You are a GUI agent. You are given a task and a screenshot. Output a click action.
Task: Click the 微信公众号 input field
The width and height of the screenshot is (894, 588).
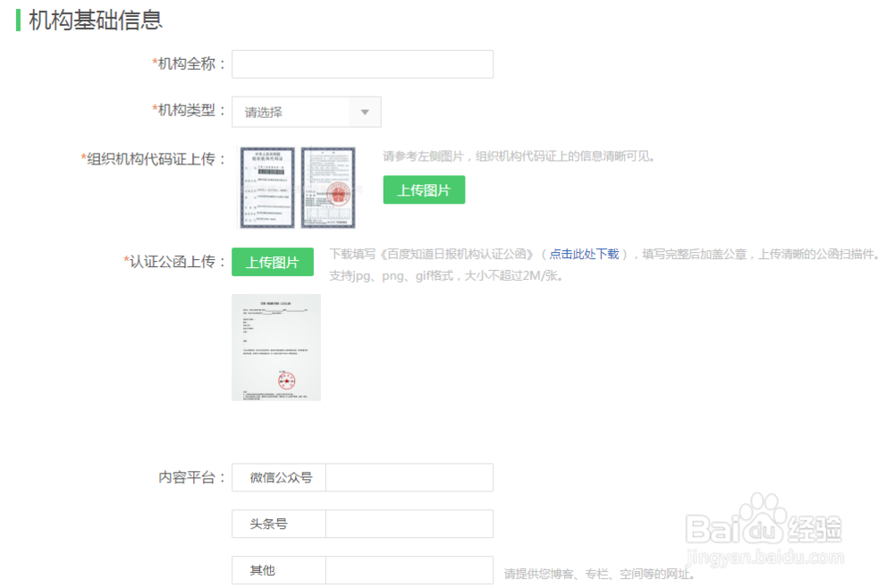point(409,477)
